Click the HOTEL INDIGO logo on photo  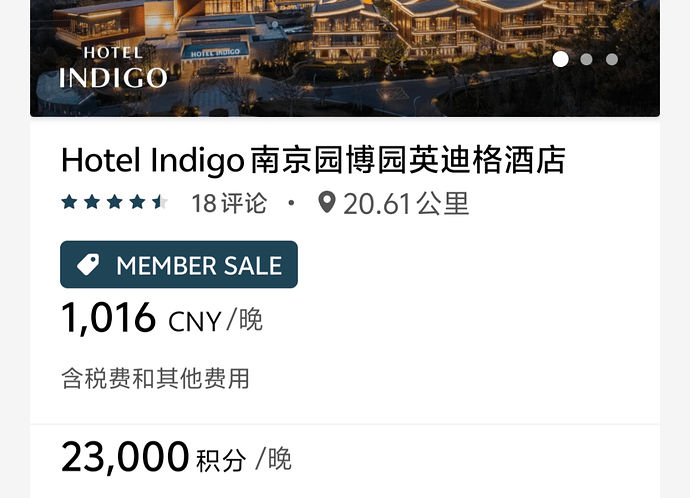[x=113, y=68]
